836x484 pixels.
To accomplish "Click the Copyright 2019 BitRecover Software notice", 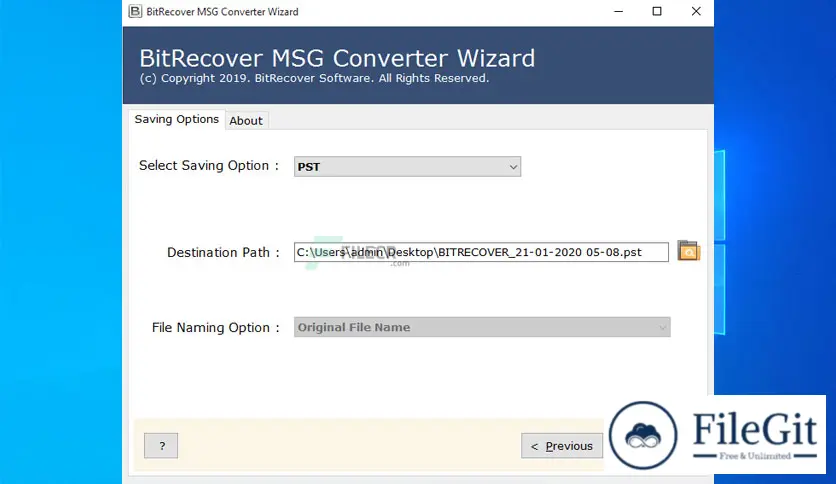I will click(x=314, y=78).
